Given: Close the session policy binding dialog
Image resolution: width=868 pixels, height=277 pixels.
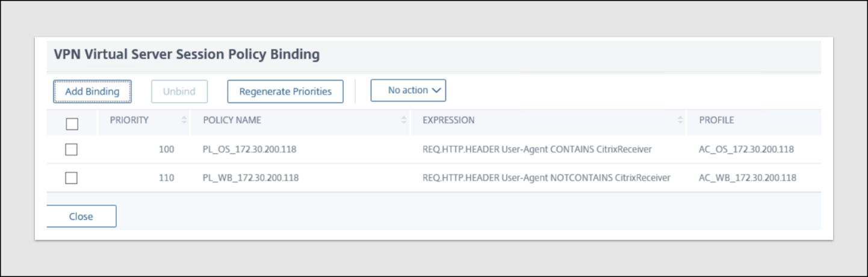Looking at the screenshot, I should click(81, 216).
